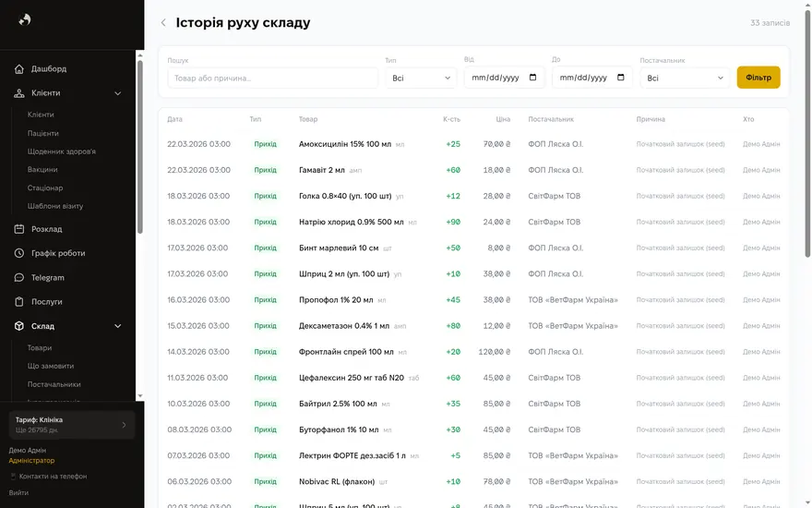
Task: Click the Розклад calendar icon
Action: (19, 229)
